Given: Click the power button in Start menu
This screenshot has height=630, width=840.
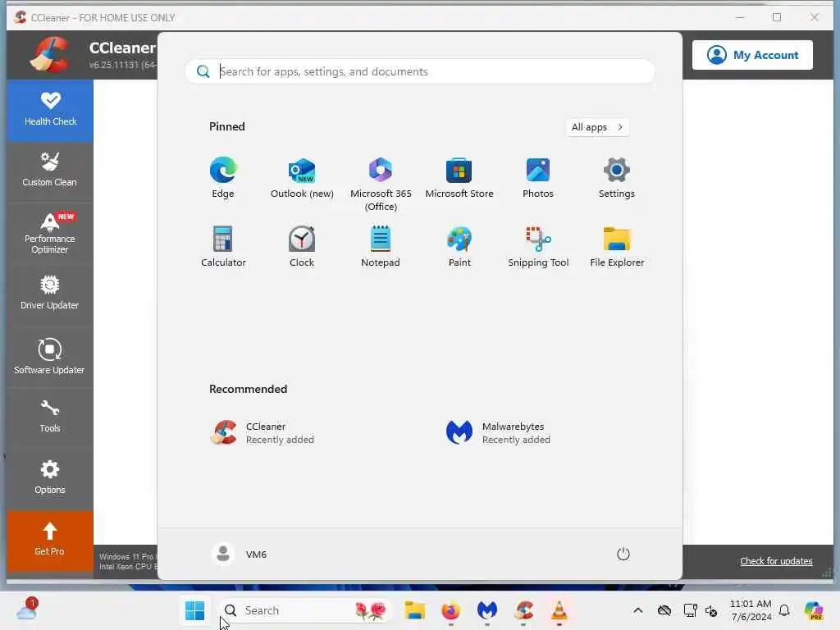Looking at the screenshot, I should click(623, 554).
